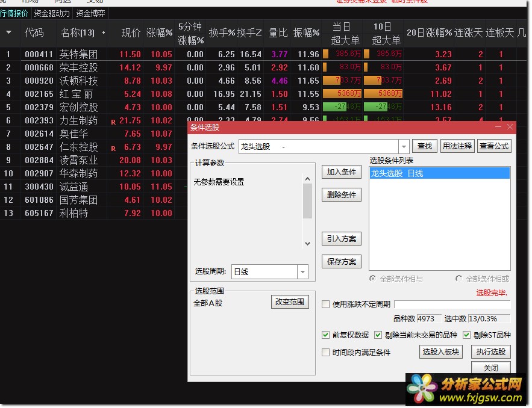
Task: Click 关闭 button in dialog
Action: [x=490, y=368]
